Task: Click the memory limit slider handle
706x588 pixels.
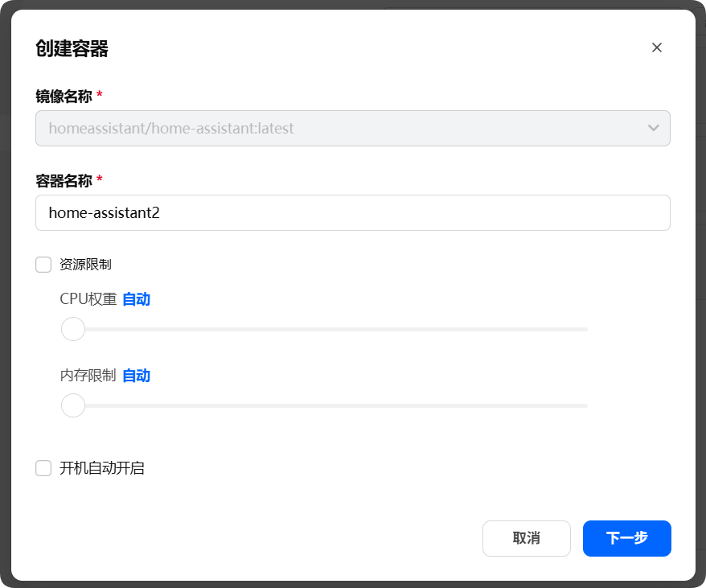Action: (73, 405)
